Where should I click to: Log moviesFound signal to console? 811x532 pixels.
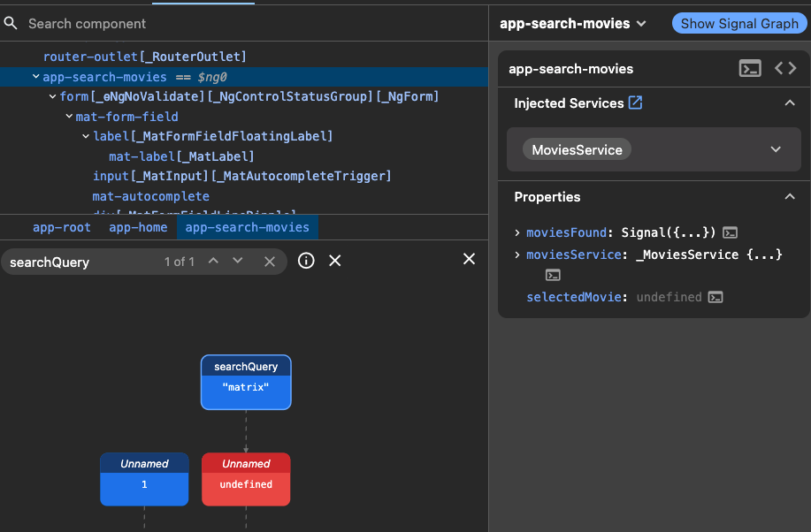tap(730, 232)
